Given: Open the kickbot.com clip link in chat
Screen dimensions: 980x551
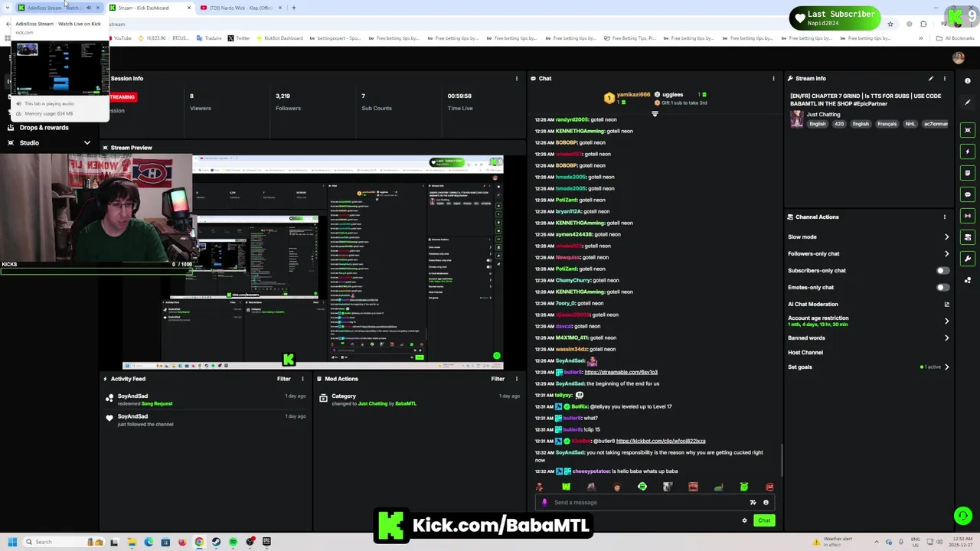Looking at the screenshot, I should [661, 441].
